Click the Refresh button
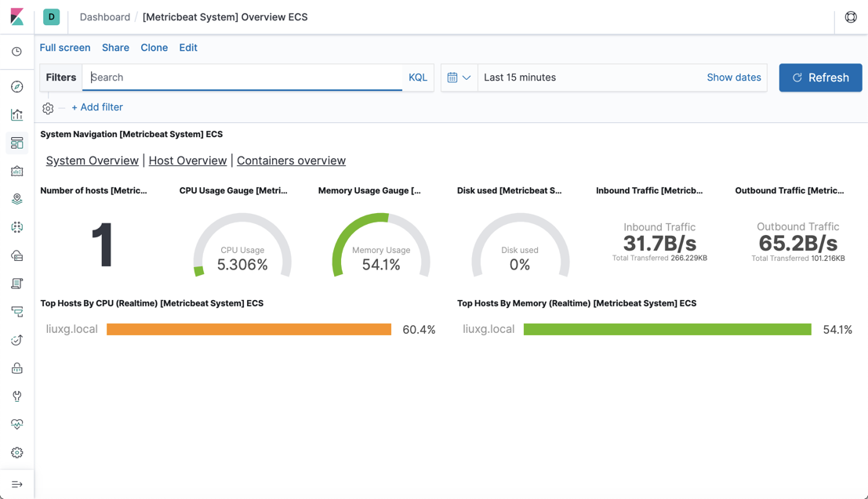This screenshot has height=499, width=868. 820,78
